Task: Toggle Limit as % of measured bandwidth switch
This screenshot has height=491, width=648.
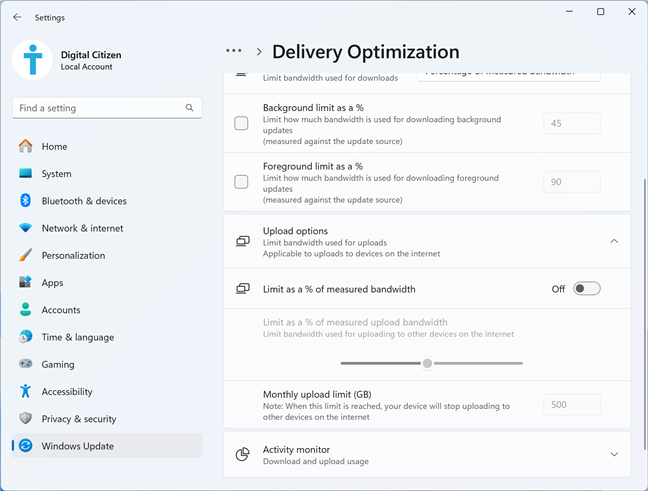Action: (586, 288)
